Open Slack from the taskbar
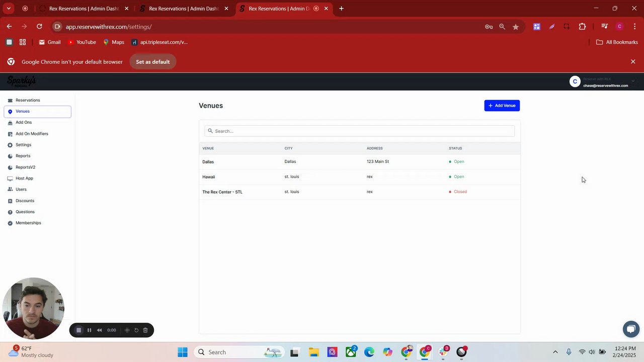 [443, 352]
